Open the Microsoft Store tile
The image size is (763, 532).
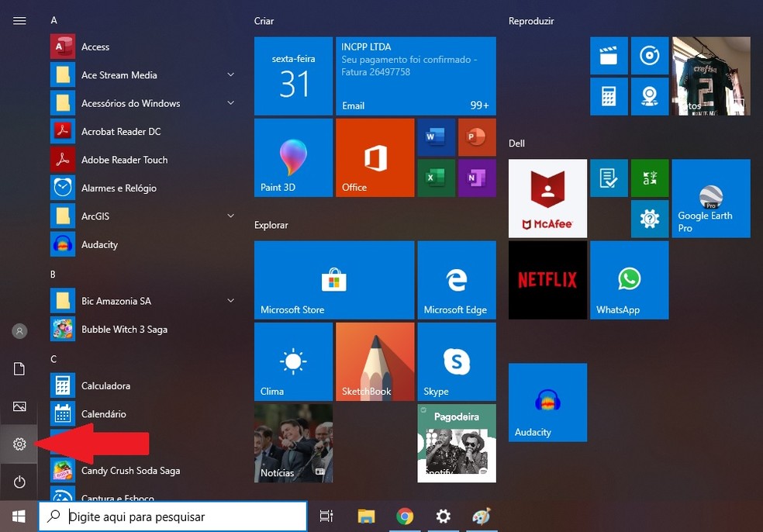click(335, 279)
